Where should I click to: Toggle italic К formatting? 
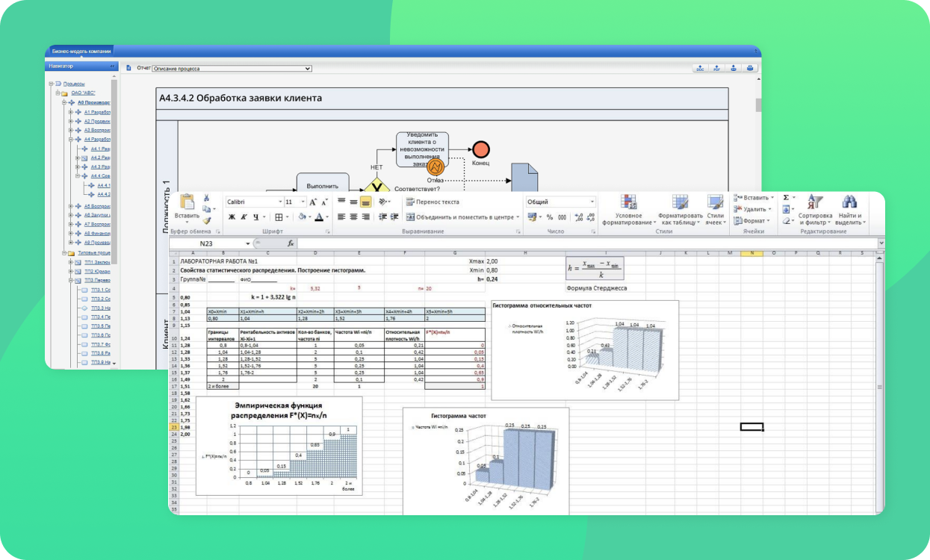244,217
